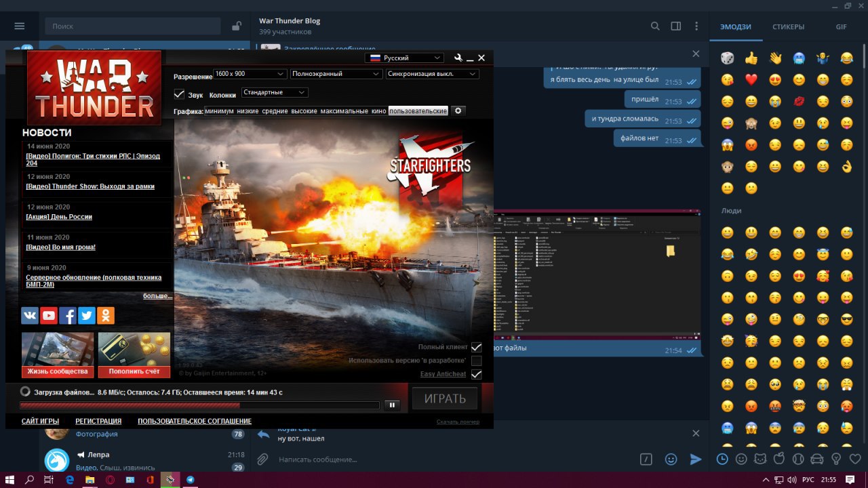
Task: Insert the red heart emoji
Action: (751, 80)
